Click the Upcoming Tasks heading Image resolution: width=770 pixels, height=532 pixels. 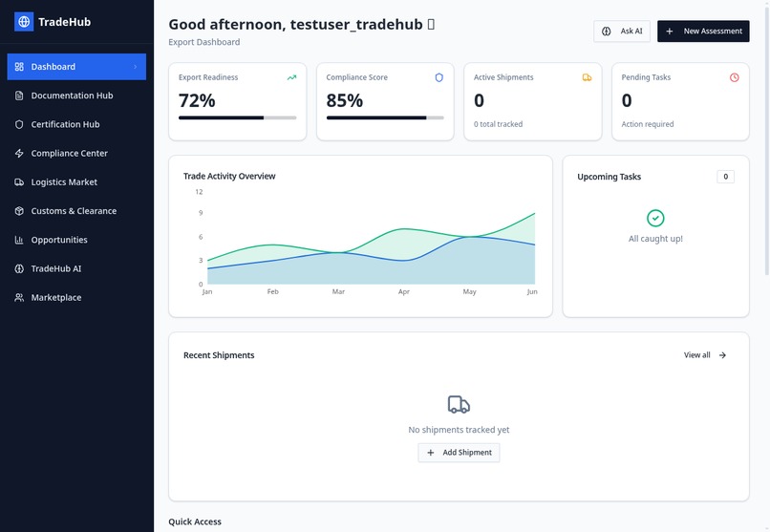pos(609,177)
